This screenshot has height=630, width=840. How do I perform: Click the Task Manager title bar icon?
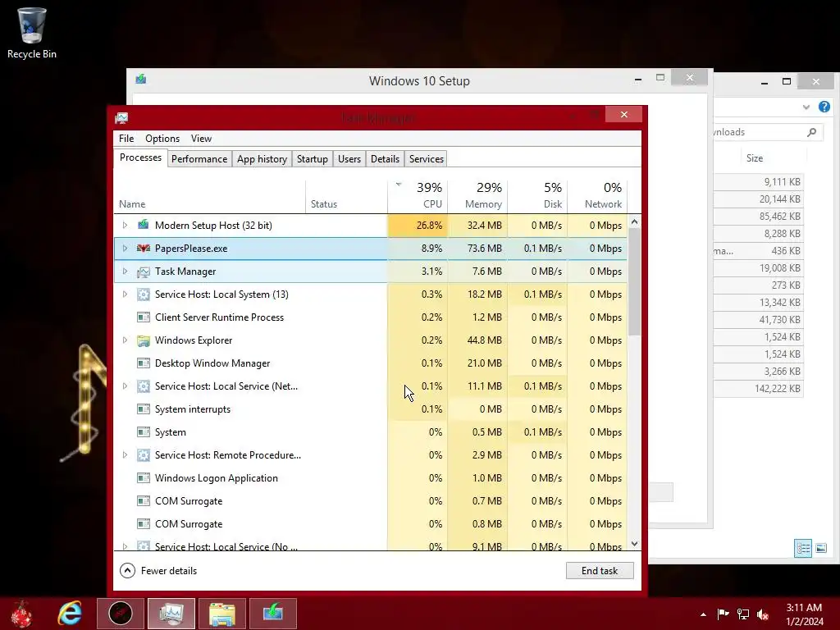(x=121, y=118)
